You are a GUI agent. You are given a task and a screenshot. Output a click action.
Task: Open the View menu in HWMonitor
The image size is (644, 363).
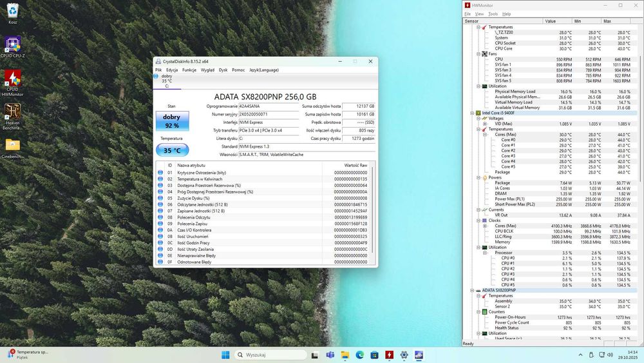click(x=479, y=14)
